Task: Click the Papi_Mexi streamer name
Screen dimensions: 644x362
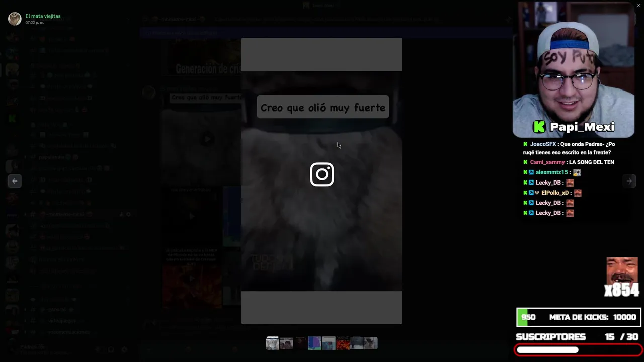Action: coord(582,127)
